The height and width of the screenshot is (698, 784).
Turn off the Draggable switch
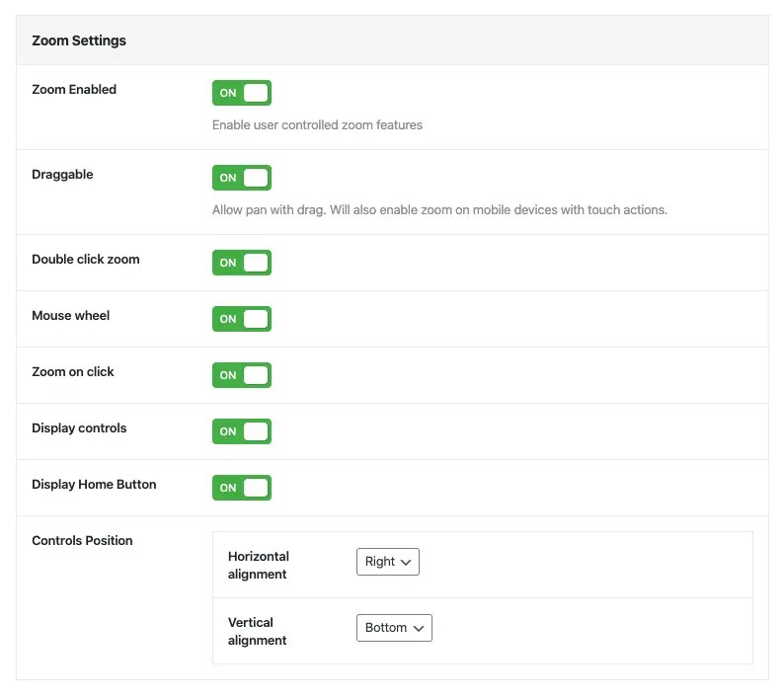(x=242, y=178)
